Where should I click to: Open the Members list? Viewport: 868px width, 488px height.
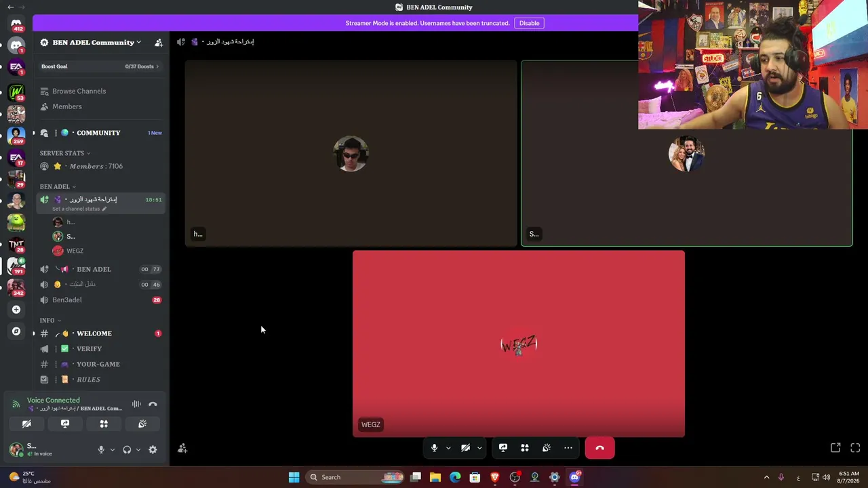100,106
